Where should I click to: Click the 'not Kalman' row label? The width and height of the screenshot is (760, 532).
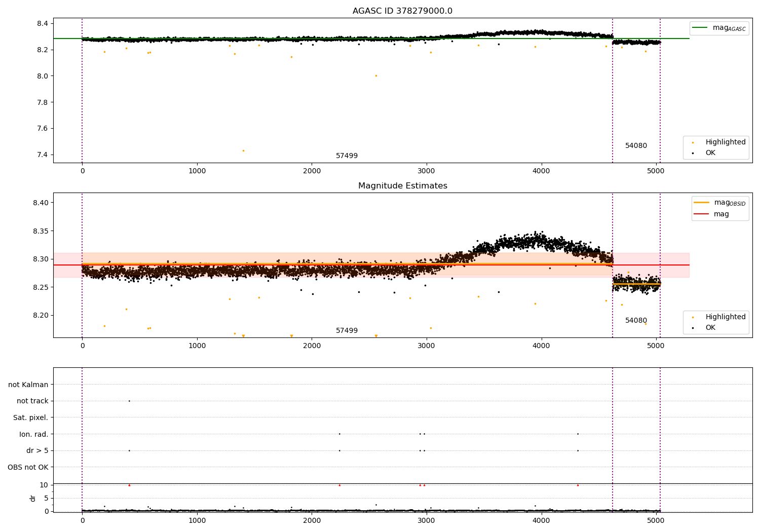(28, 385)
